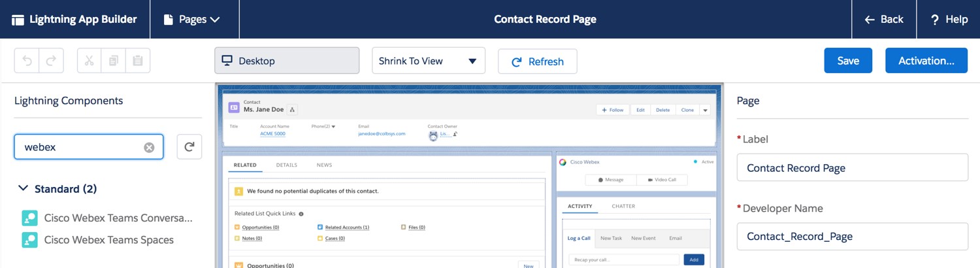Click the Refresh canvas button
The width and height of the screenshot is (980, 268).
click(538, 61)
